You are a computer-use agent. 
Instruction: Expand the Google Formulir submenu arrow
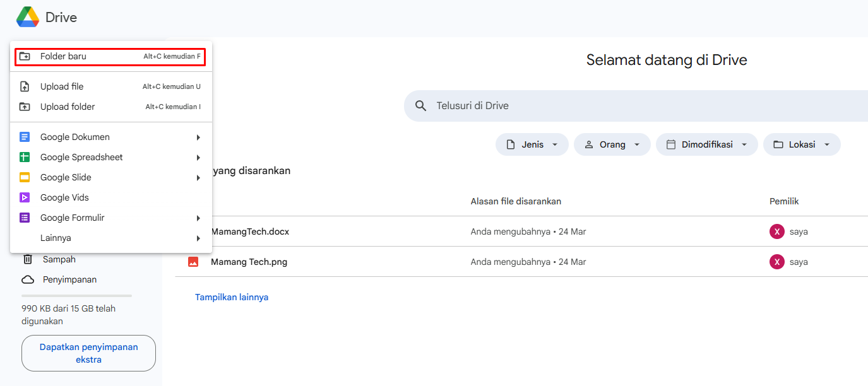pyautogui.click(x=198, y=218)
